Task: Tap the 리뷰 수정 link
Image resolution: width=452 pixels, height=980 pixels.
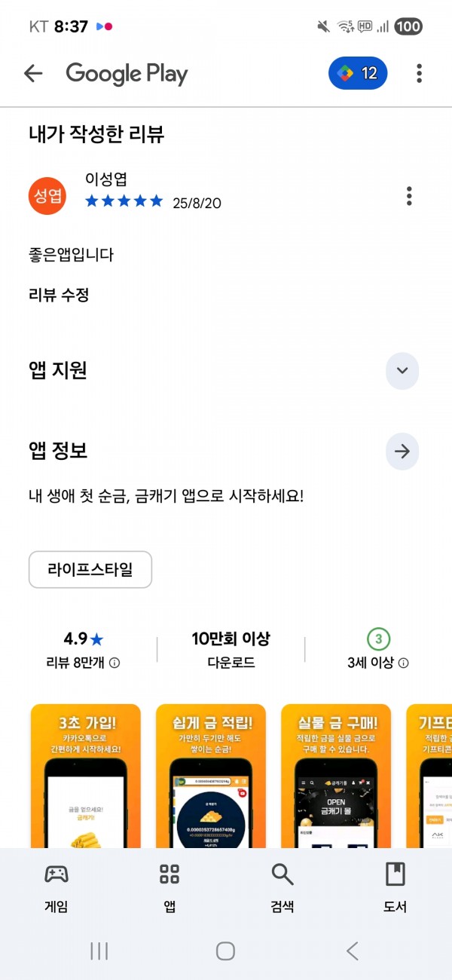Action: click(x=59, y=295)
